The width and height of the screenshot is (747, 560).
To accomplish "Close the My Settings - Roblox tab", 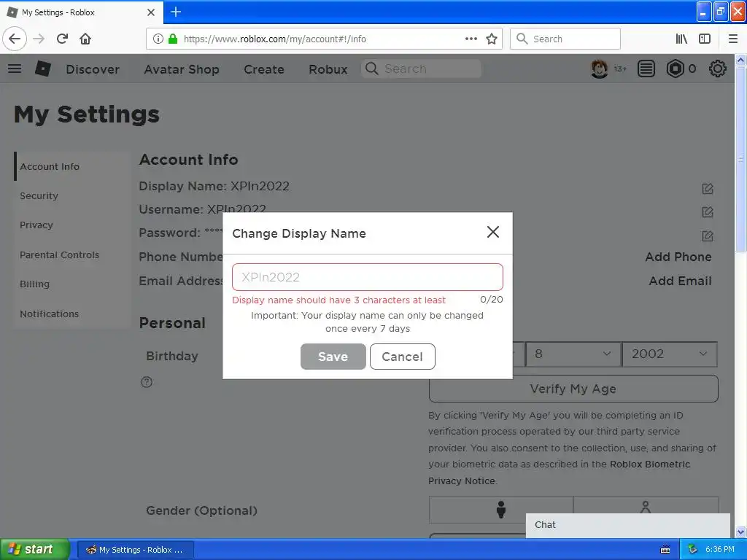I will point(151,12).
